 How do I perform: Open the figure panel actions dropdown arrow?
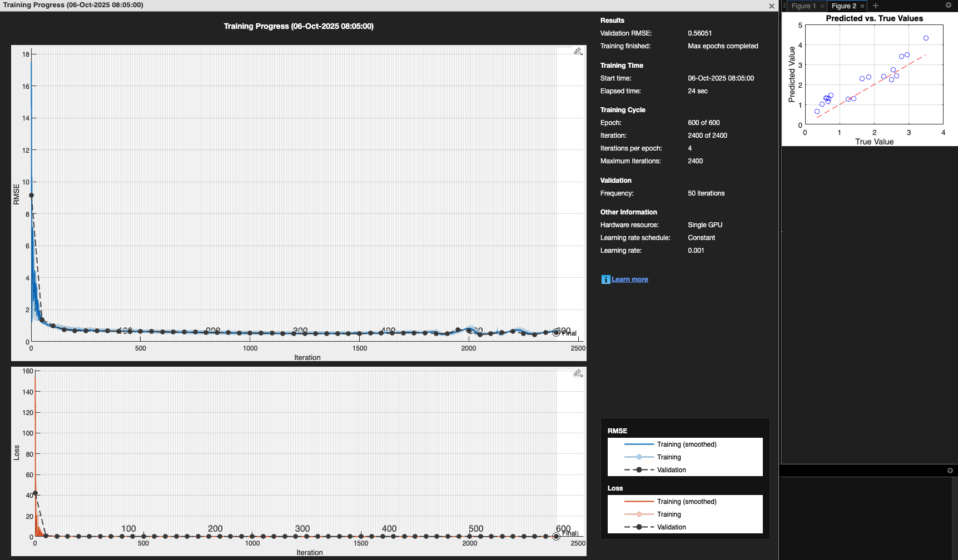(949, 6)
